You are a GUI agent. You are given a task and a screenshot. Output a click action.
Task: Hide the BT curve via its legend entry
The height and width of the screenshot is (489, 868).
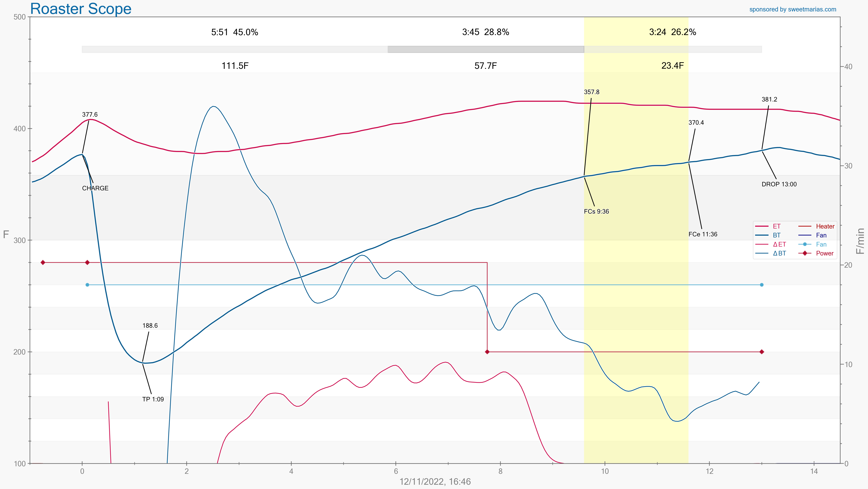coord(776,235)
